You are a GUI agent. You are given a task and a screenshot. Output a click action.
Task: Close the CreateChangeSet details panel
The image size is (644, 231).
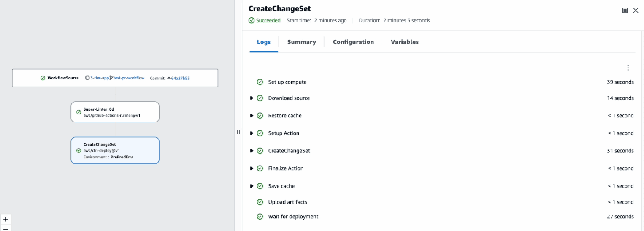pos(636,11)
